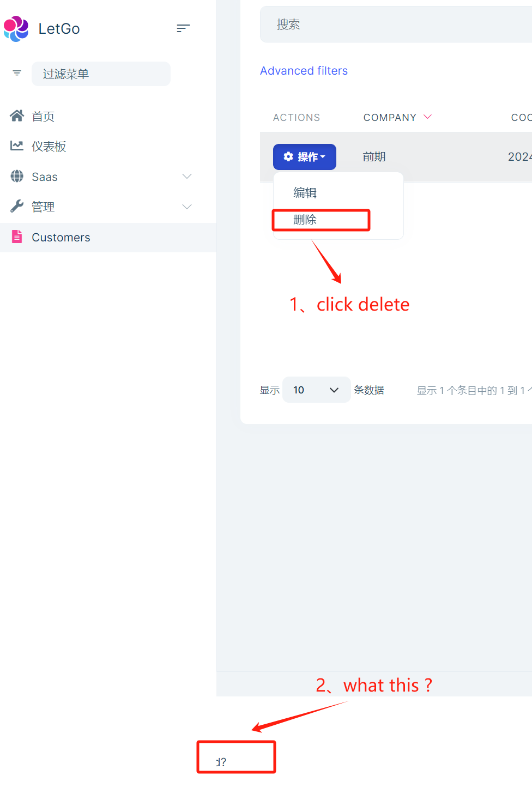
Task: Click the globe icon for Saas
Action: pyautogui.click(x=17, y=176)
